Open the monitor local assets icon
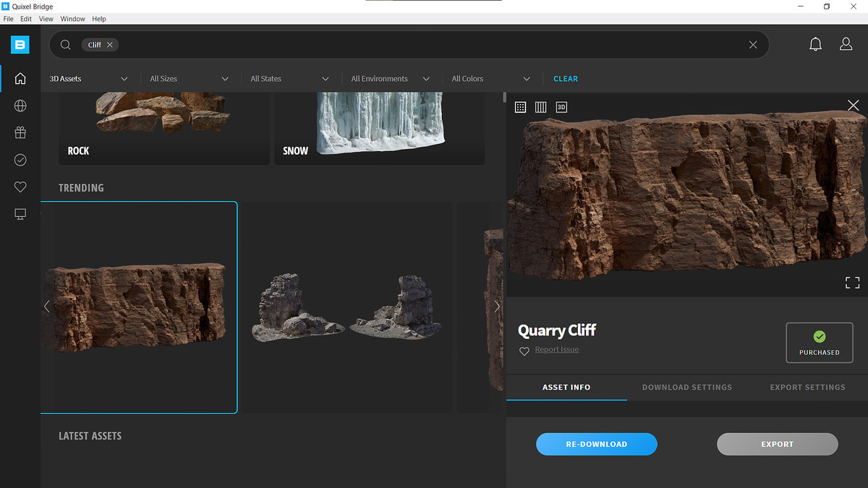This screenshot has height=488, width=868. pos(20,214)
